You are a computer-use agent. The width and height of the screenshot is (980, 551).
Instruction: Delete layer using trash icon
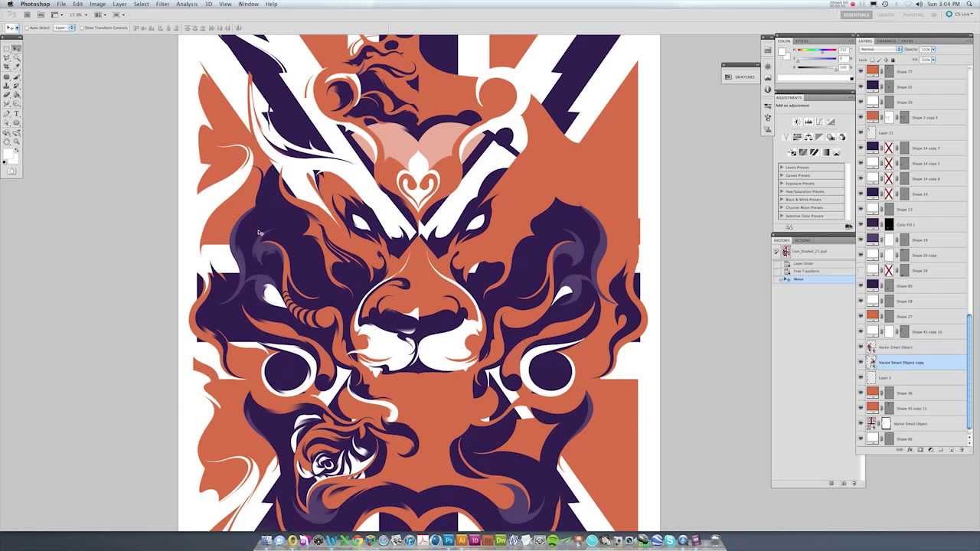[961, 450]
